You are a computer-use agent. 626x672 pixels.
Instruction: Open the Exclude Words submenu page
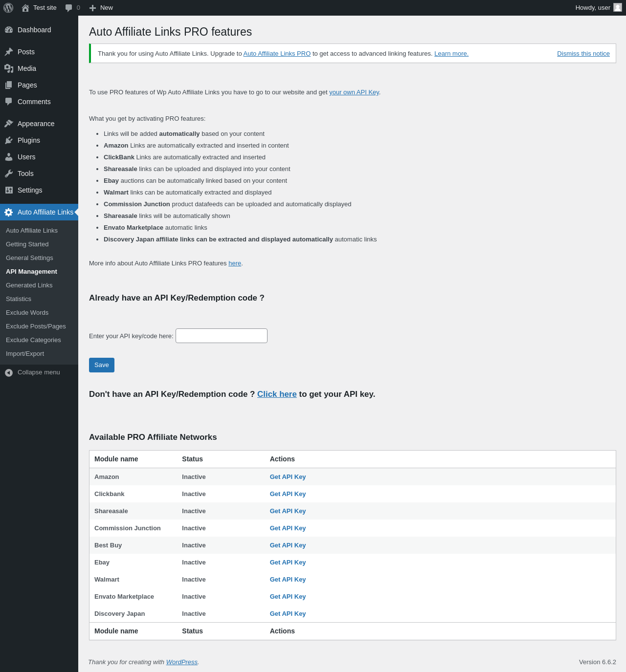pos(27,313)
